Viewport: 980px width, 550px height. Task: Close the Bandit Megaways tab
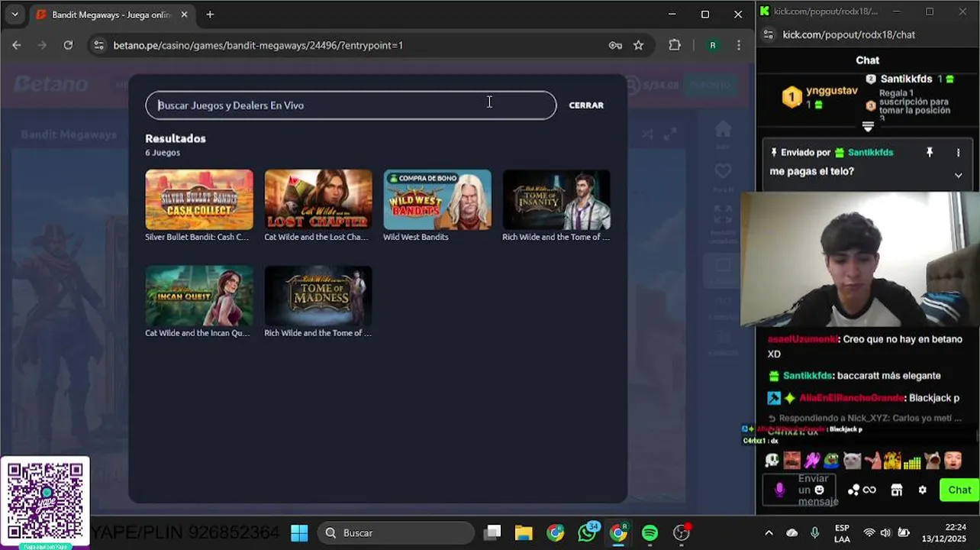(x=184, y=15)
